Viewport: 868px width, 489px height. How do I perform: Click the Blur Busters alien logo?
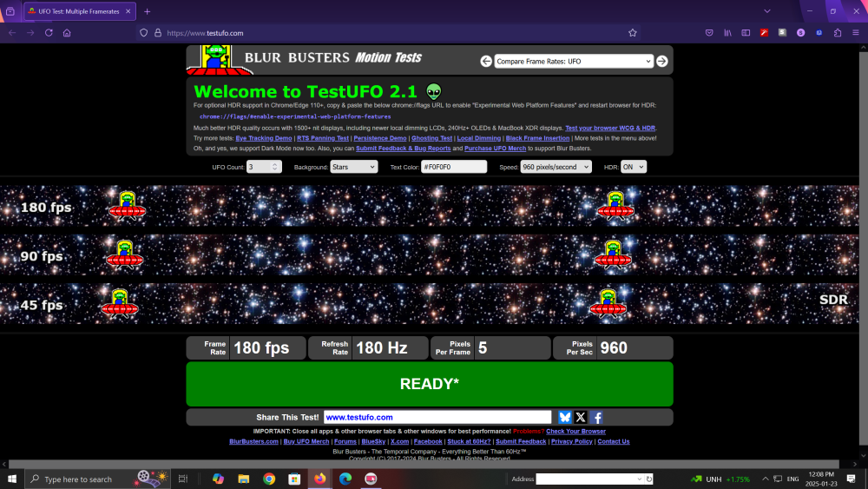(214, 59)
